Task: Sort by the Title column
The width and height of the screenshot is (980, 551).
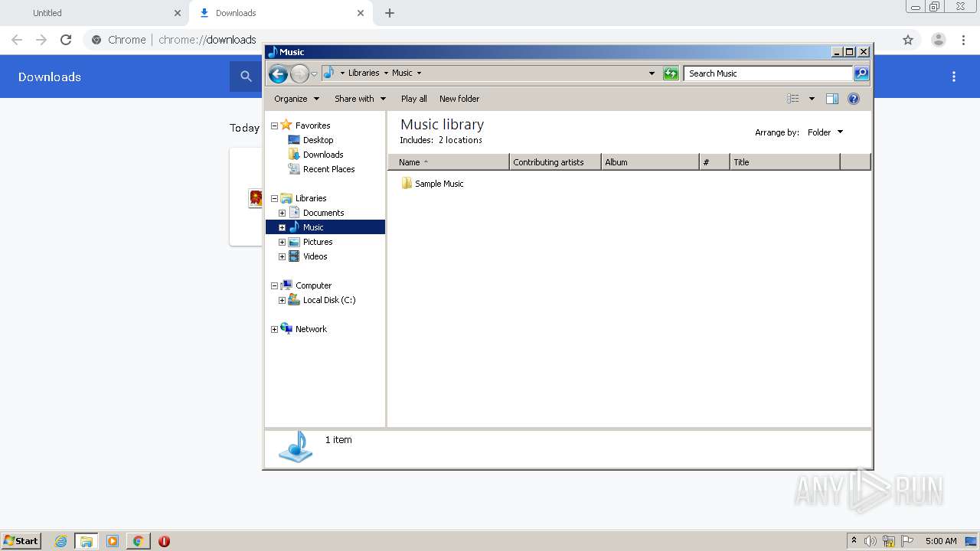Action: coord(785,162)
